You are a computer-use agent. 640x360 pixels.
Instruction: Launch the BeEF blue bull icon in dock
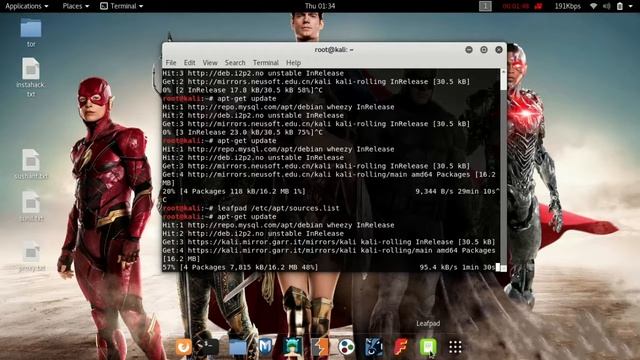click(373, 347)
